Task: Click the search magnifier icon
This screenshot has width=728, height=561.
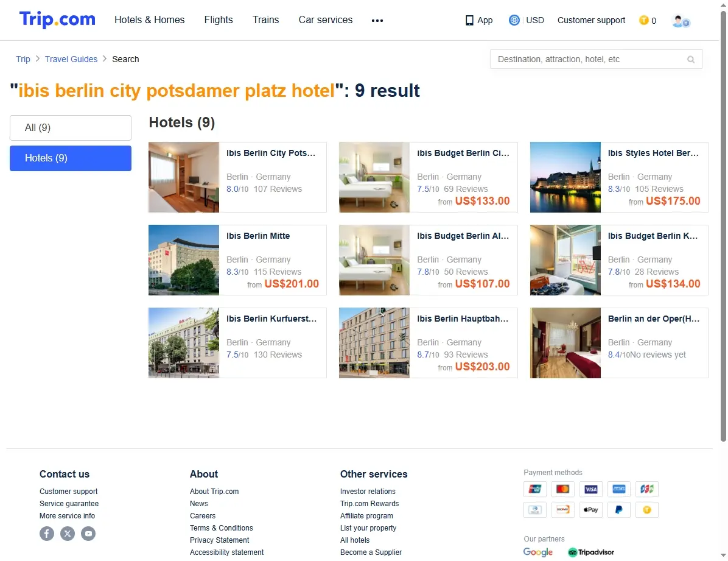Action: click(x=691, y=60)
